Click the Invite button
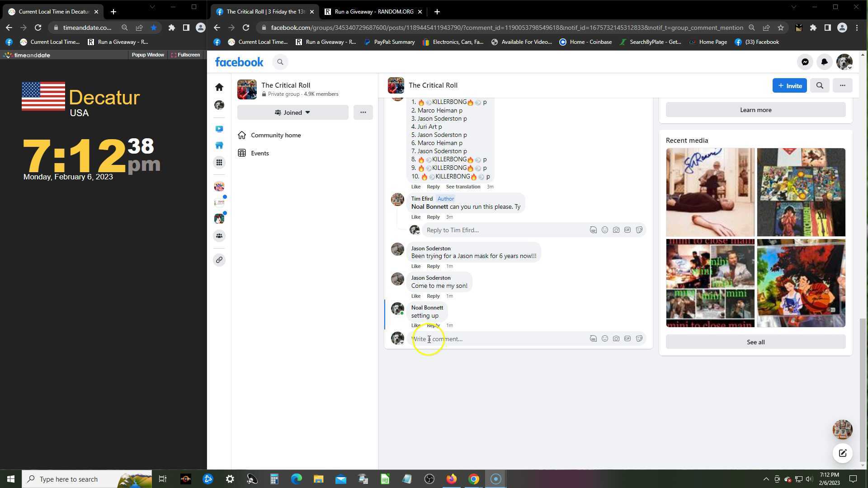 pos(789,85)
